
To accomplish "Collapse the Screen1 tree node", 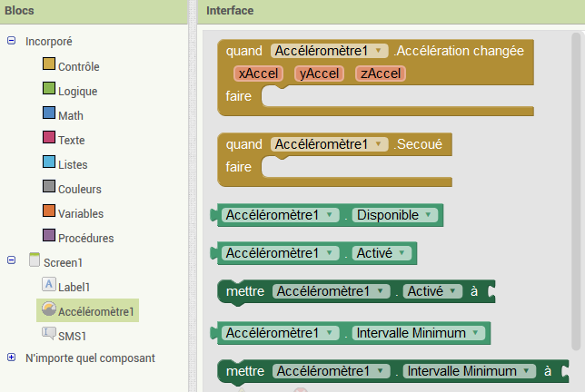I will [12, 260].
